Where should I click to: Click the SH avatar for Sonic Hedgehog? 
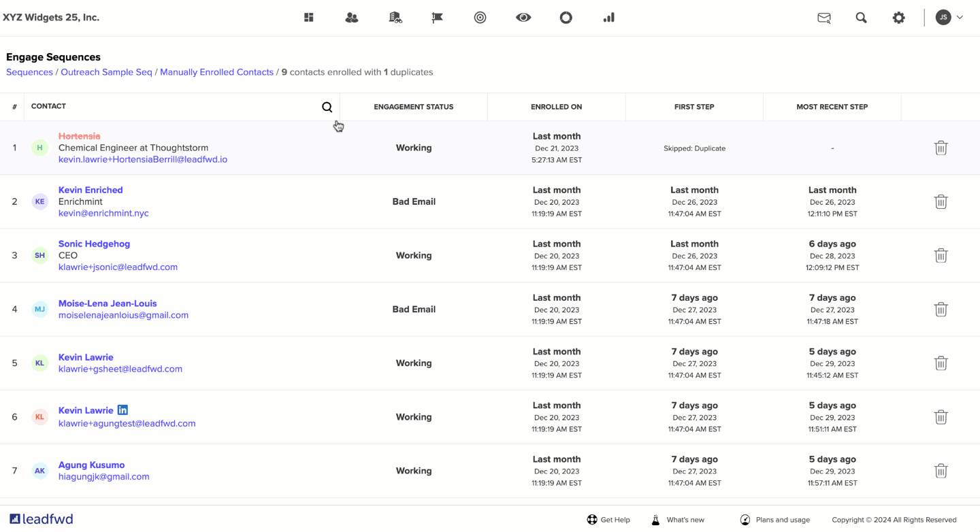click(x=39, y=255)
